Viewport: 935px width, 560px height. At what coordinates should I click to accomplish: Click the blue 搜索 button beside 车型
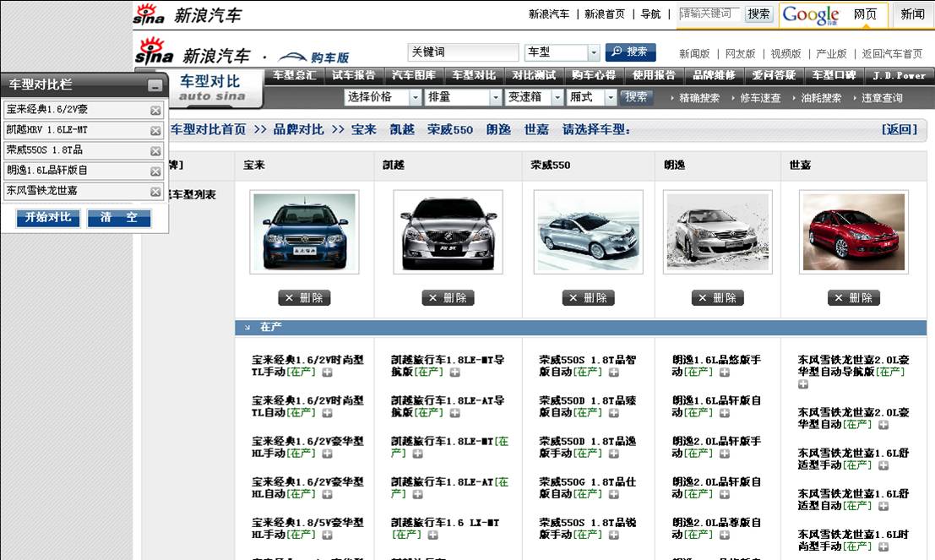630,52
